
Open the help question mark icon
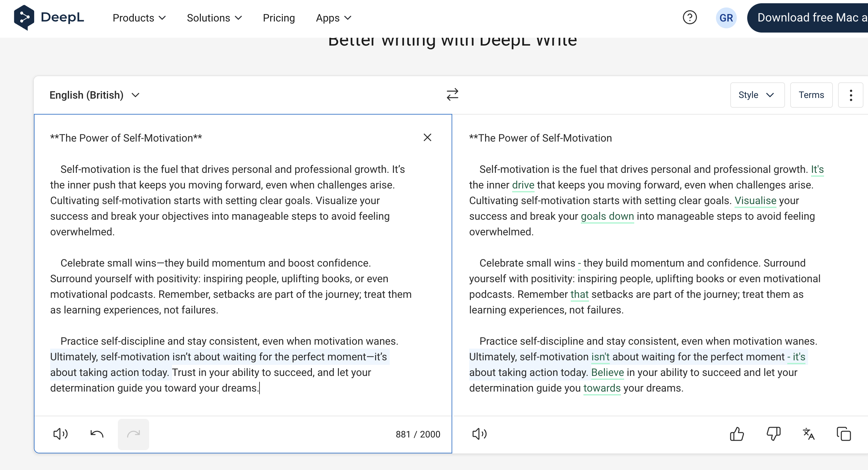coord(690,18)
